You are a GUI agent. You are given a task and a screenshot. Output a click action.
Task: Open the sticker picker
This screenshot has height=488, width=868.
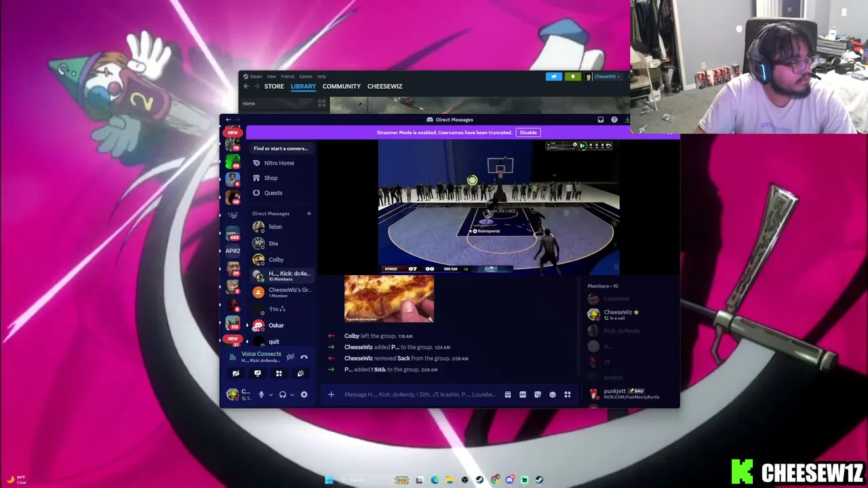pos(537,394)
